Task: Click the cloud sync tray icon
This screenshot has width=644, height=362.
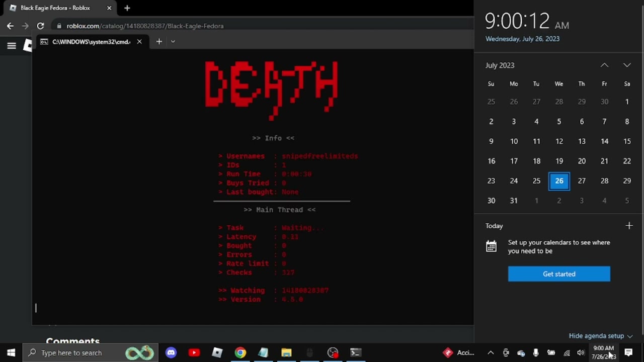Action: coord(521,353)
